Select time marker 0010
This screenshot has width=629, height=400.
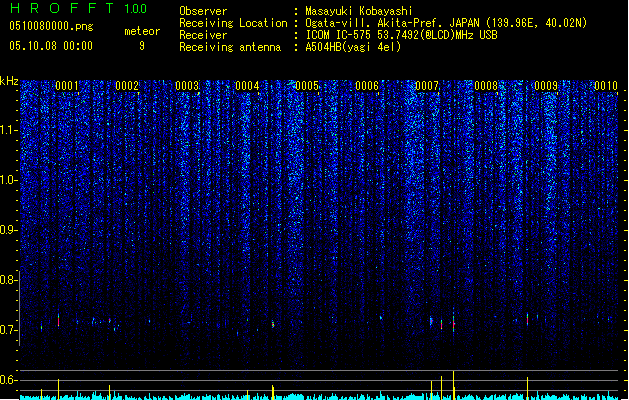606,85
